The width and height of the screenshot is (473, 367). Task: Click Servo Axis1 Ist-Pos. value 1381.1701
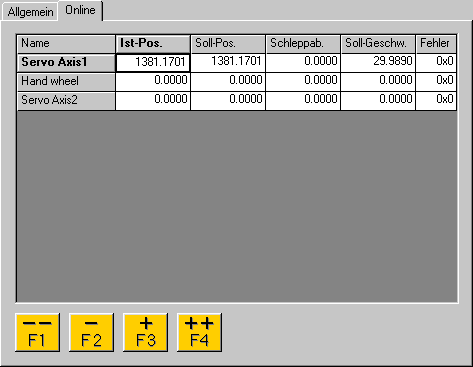tap(153, 63)
